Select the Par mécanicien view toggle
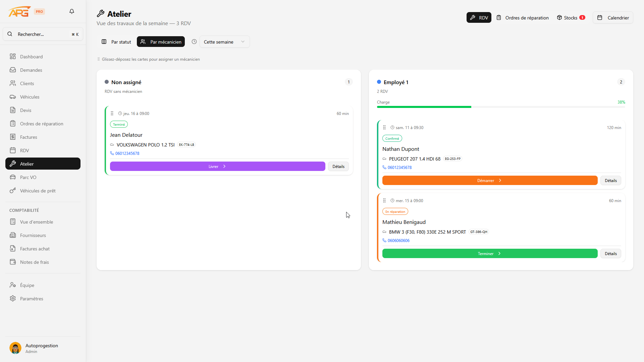This screenshot has height=362, width=644. [x=161, y=42]
